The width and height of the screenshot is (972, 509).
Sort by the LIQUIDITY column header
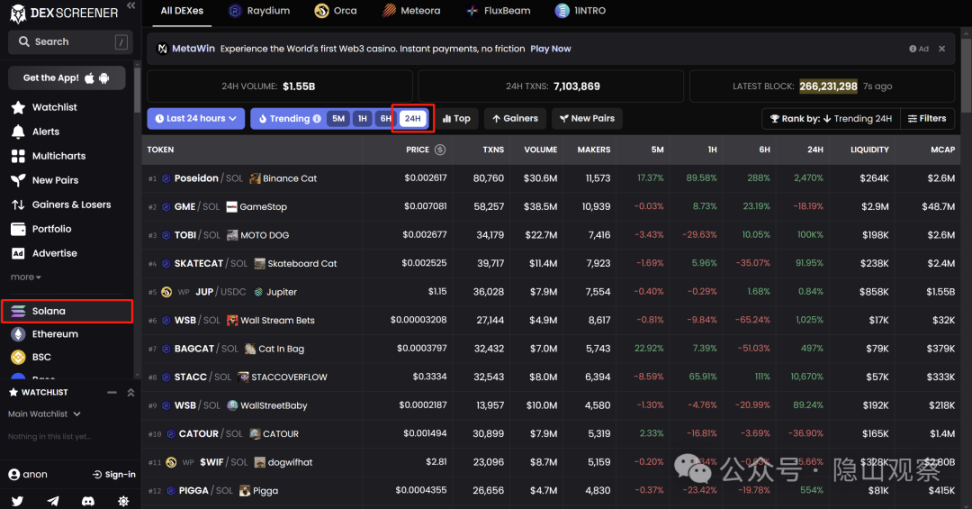869,149
